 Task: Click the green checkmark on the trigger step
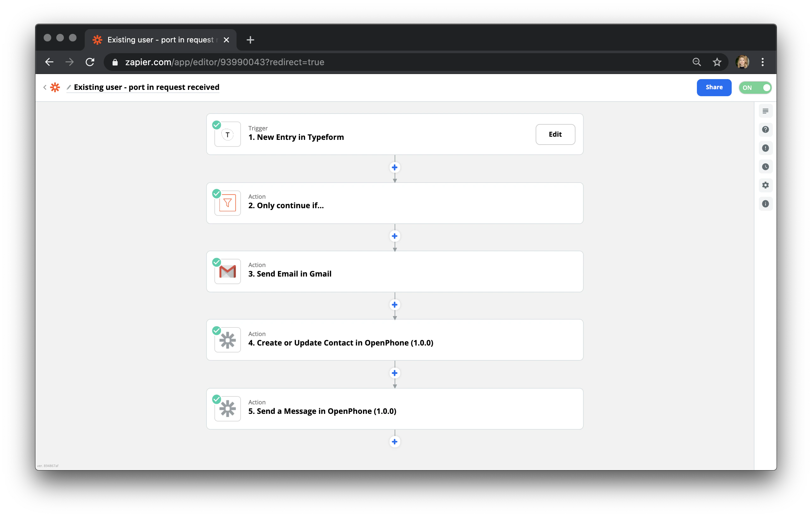coord(216,125)
